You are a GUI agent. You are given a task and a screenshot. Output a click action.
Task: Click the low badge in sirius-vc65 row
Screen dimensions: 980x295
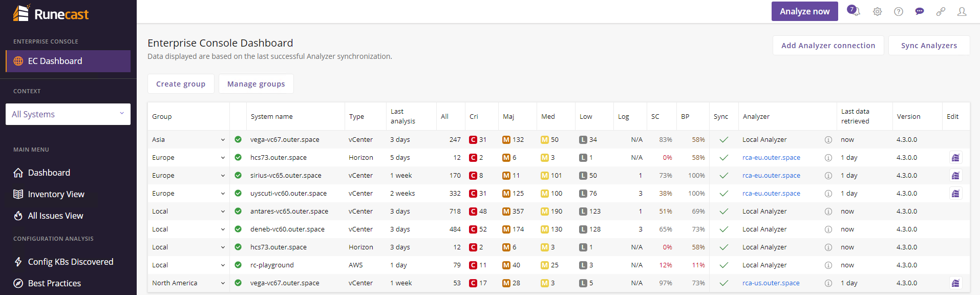pos(583,176)
